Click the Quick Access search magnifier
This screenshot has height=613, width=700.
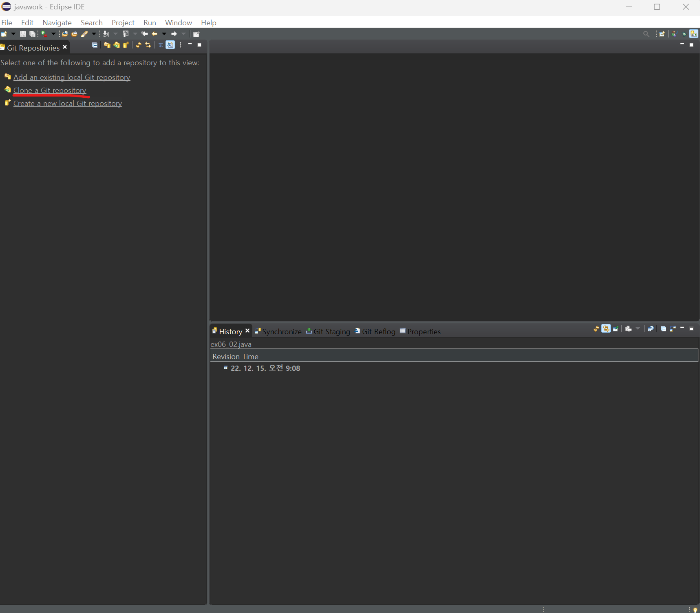click(x=646, y=34)
